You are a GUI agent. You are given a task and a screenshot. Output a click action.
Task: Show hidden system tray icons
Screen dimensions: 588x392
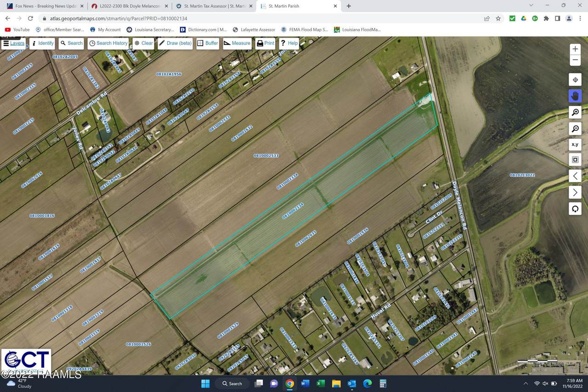[526, 383]
